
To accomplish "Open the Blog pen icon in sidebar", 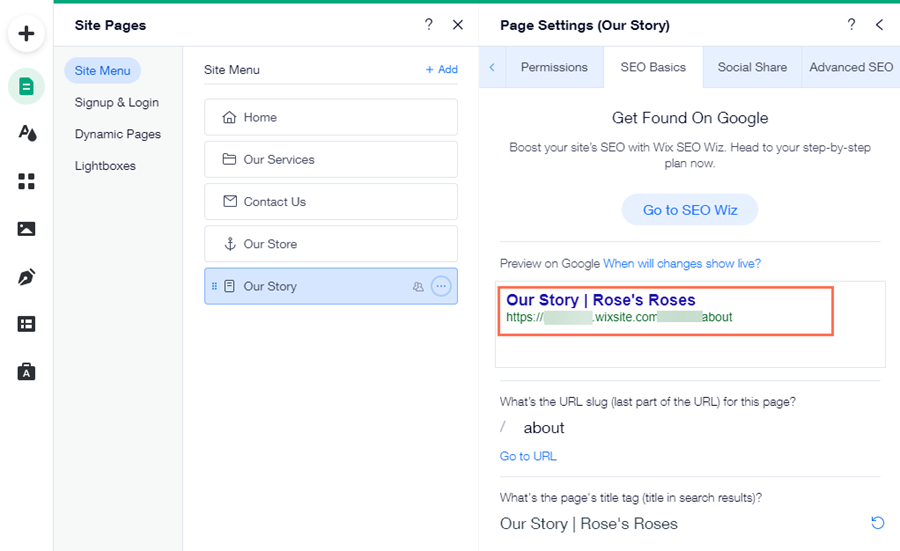I will point(26,277).
